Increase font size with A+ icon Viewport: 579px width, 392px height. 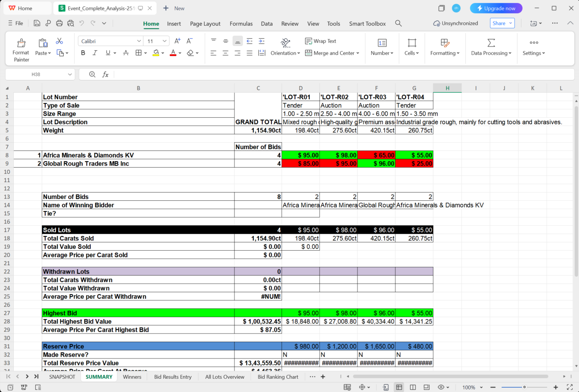tap(177, 41)
